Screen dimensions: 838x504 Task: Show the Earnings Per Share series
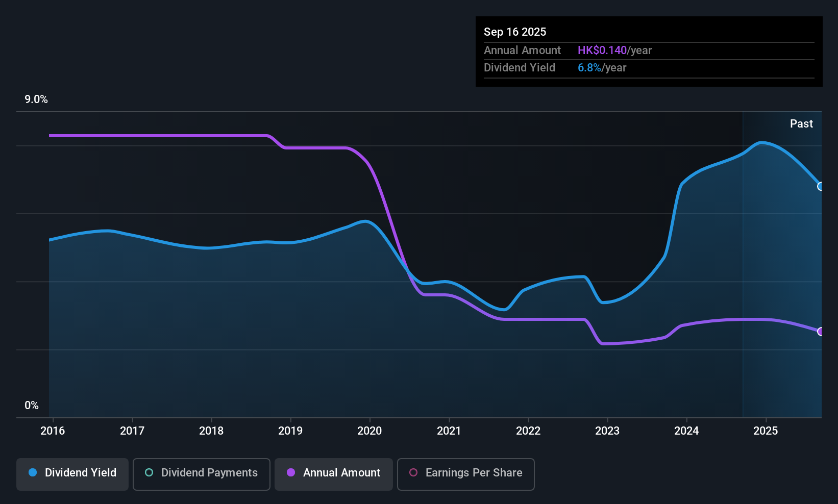[465, 474]
